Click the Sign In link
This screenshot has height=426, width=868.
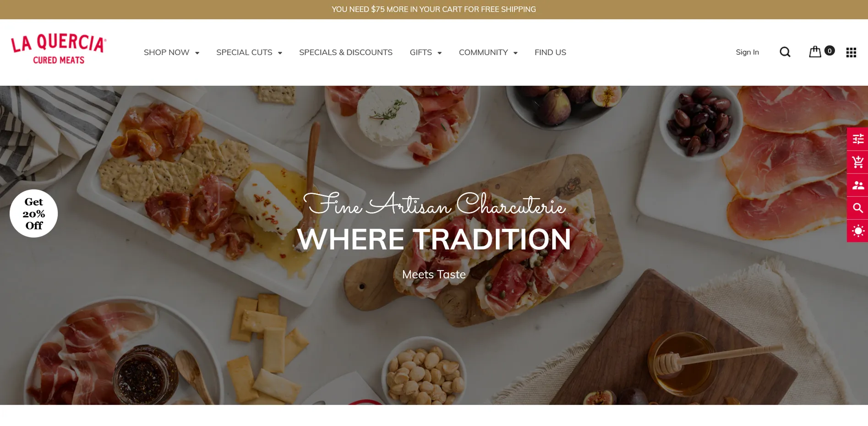[x=747, y=52]
